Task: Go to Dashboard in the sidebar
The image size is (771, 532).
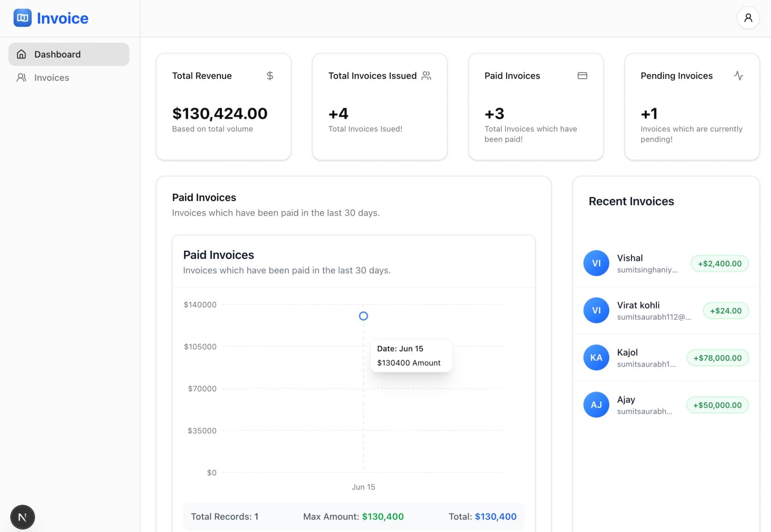Action: pos(57,54)
